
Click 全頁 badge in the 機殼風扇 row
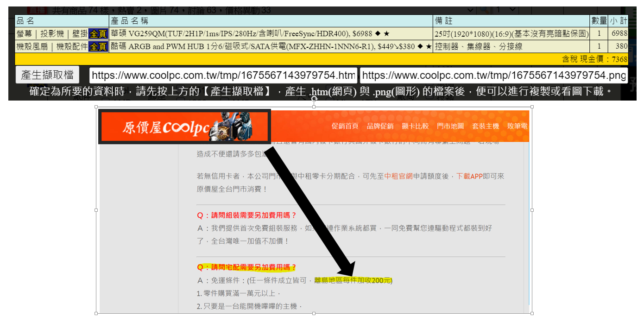[98, 47]
